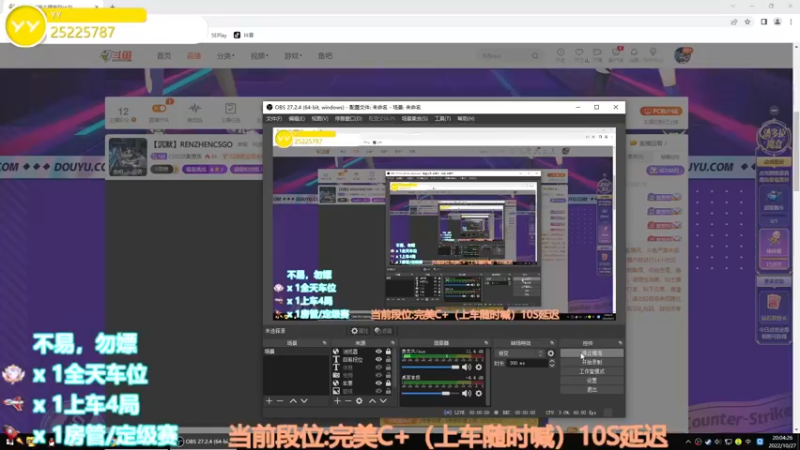Pop out the Scenes dock panel icon
The height and width of the screenshot is (450, 800).
point(324,343)
